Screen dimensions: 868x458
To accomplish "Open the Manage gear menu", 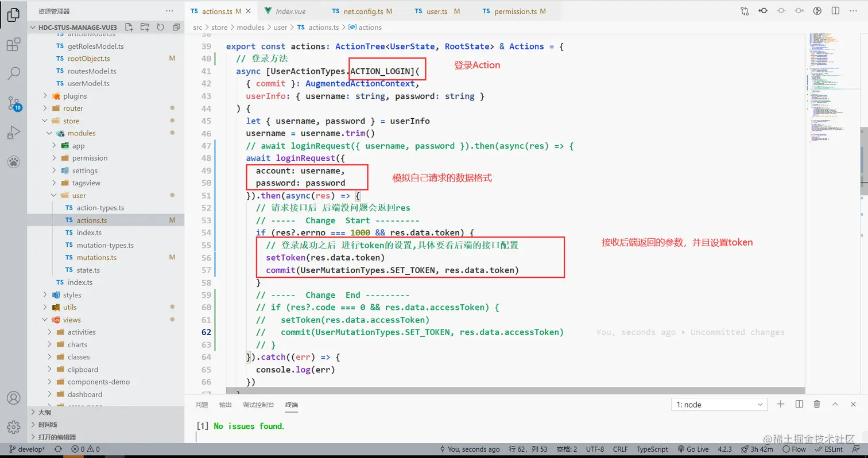I will coord(13,427).
